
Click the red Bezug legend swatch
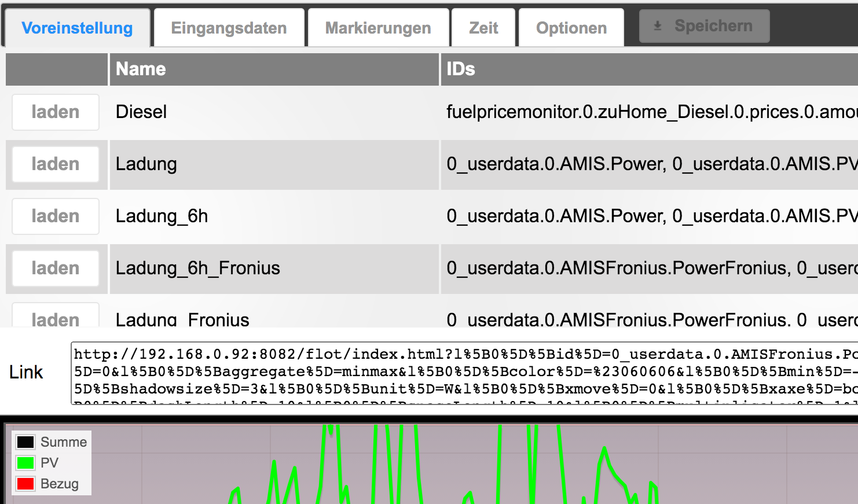click(x=25, y=484)
